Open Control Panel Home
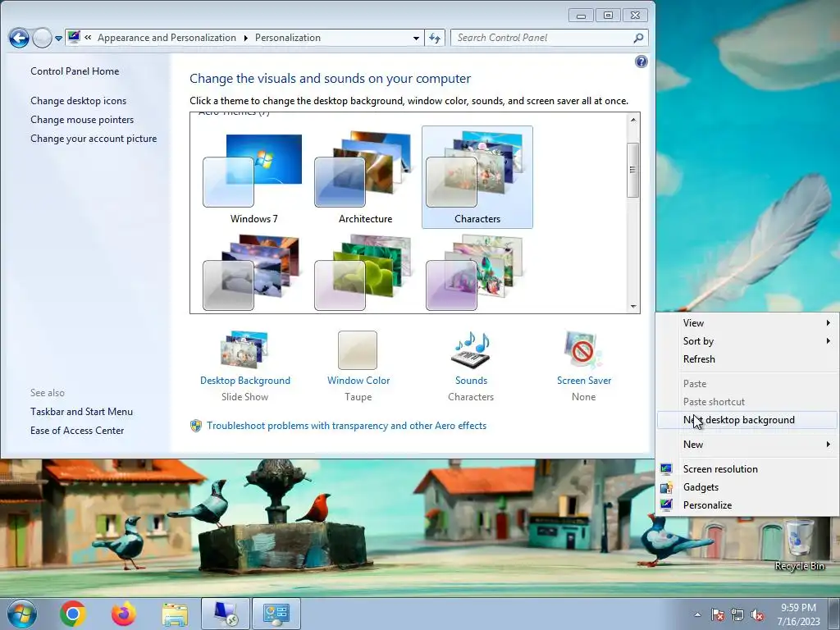 tap(75, 71)
